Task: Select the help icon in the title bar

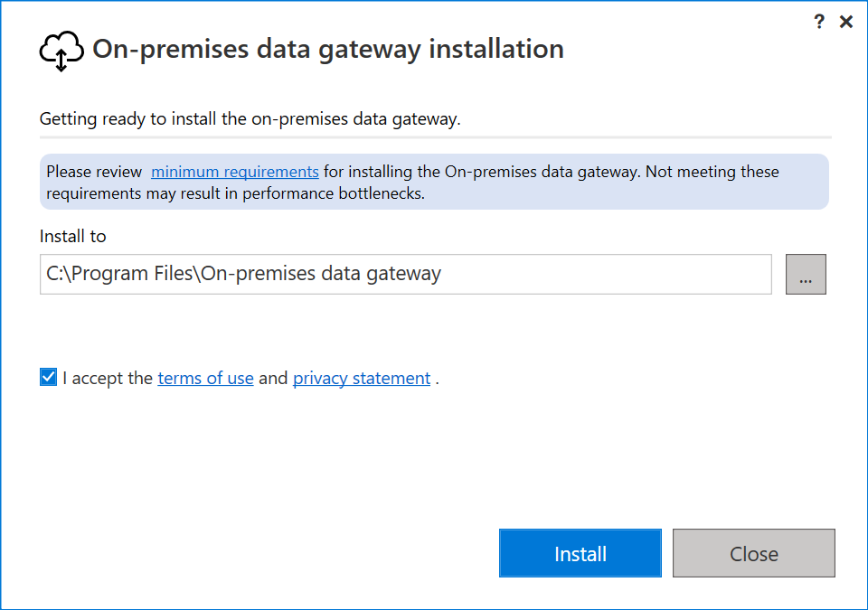Action: pyautogui.click(x=819, y=21)
